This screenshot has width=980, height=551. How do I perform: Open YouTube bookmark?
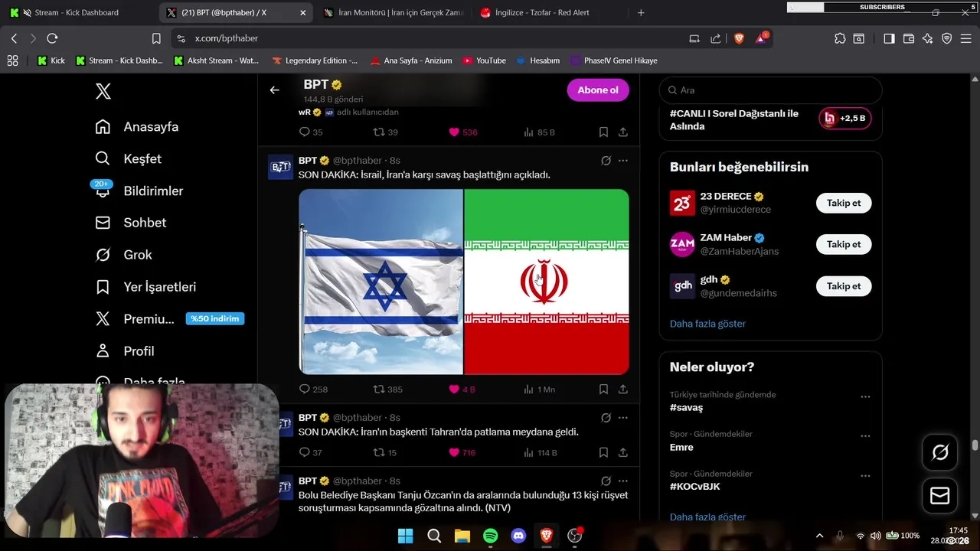click(x=484, y=60)
